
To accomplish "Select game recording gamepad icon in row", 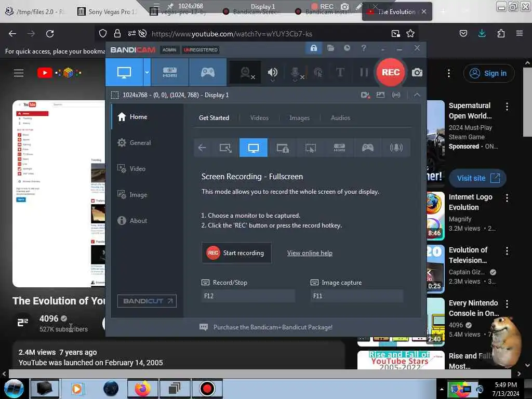I will [x=368, y=148].
